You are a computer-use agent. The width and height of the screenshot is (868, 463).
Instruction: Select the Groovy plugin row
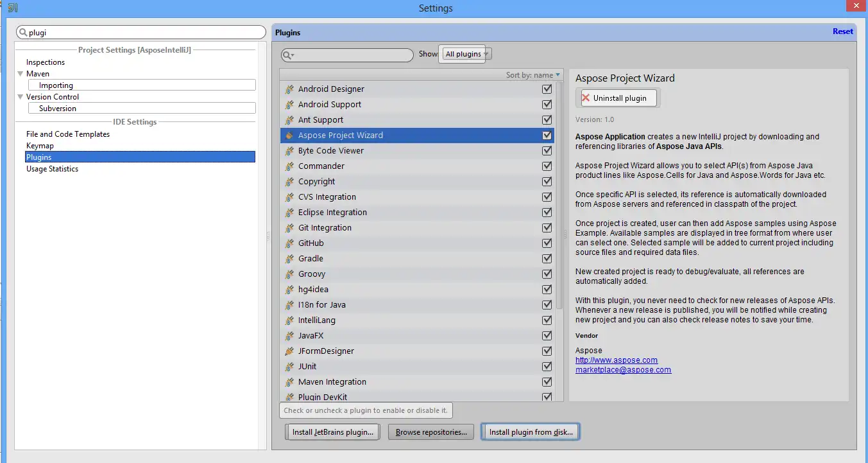click(417, 274)
